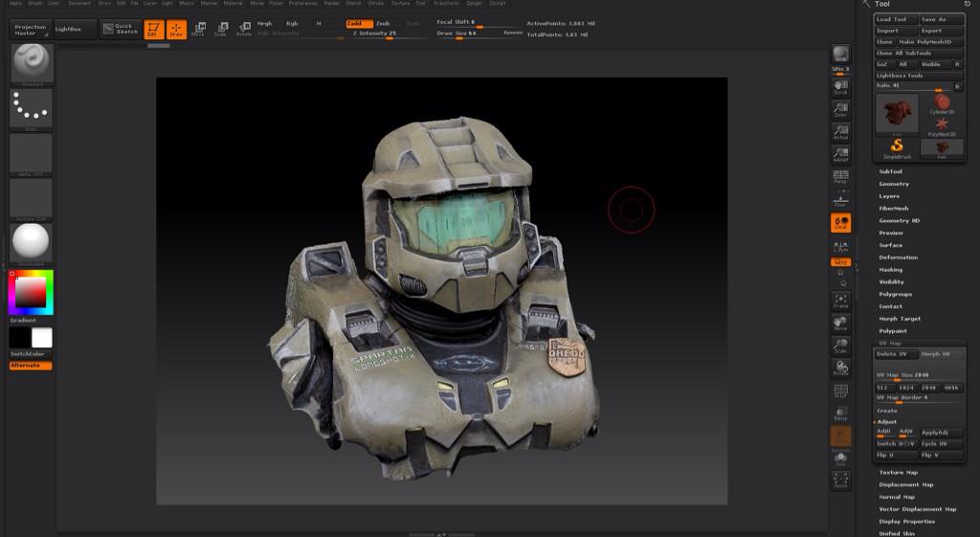The height and width of the screenshot is (537, 980).
Task: Click the Scroll canvas icon
Action: [x=840, y=86]
